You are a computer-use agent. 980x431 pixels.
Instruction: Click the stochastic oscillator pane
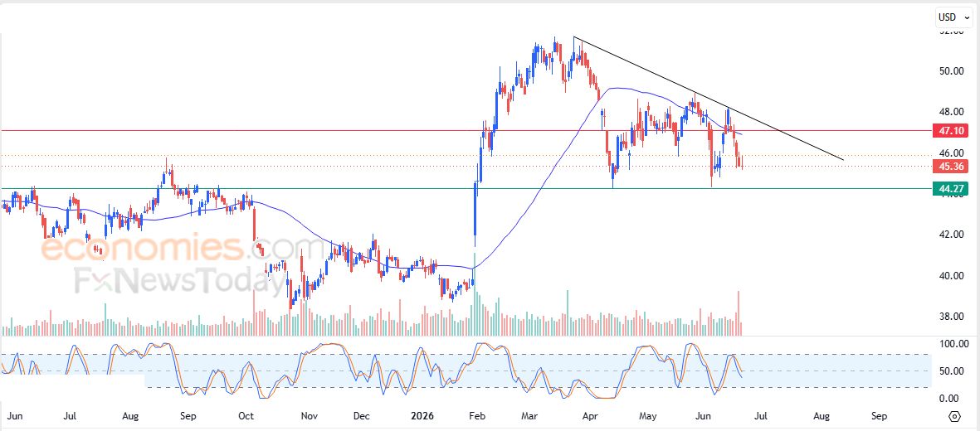(x=466, y=370)
